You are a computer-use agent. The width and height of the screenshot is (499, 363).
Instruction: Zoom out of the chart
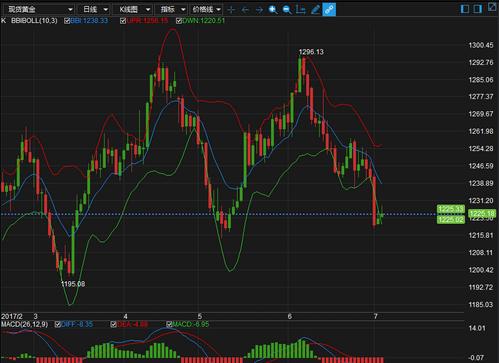[287, 10]
